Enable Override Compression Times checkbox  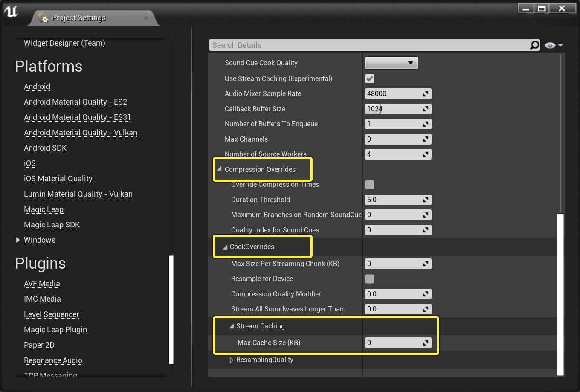click(370, 185)
